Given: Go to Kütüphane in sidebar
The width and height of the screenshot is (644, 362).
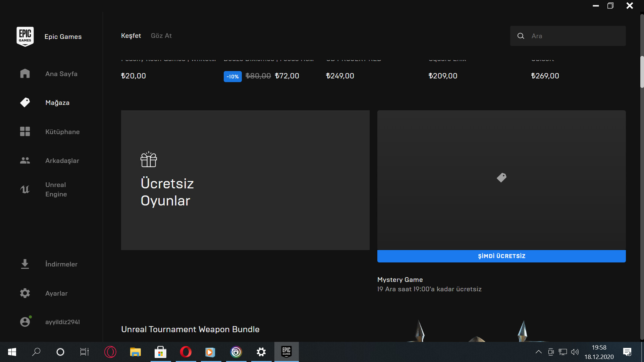Looking at the screenshot, I should [62, 132].
